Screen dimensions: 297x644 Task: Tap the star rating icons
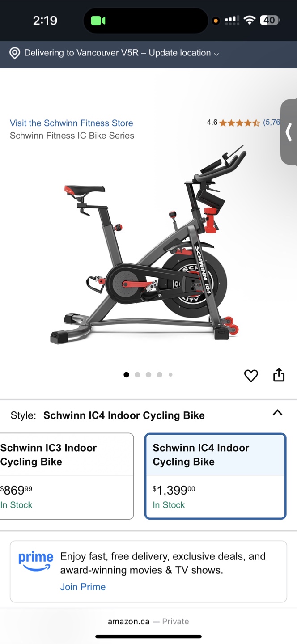[239, 123]
